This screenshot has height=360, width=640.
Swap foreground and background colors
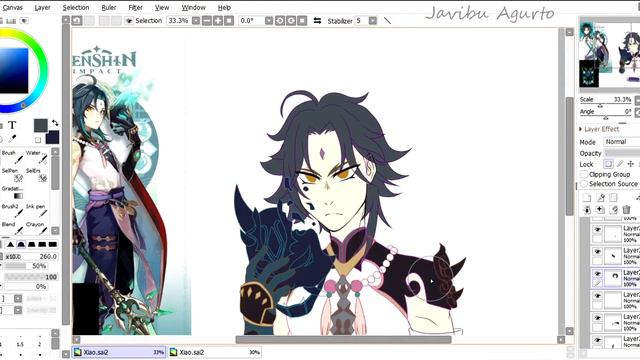55,122
